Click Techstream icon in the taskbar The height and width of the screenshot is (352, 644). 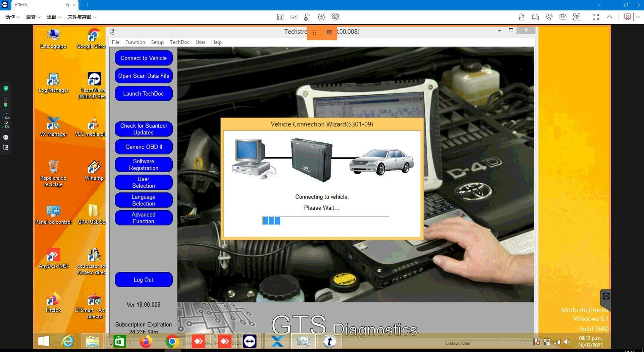329,342
